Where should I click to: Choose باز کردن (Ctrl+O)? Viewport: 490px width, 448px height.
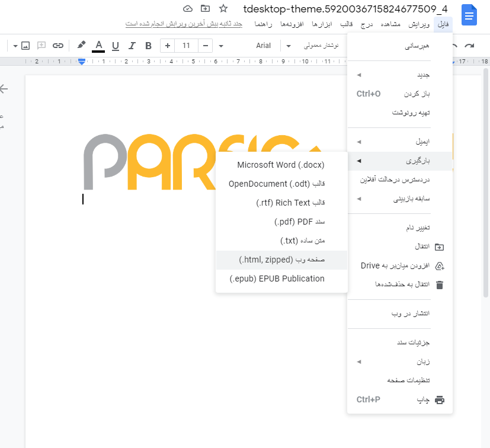pyautogui.click(x=400, y=94)
